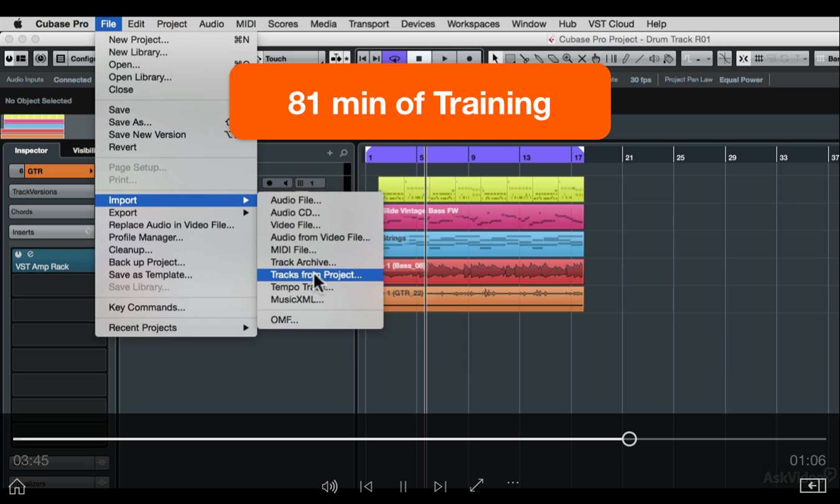The width and height of the screenshot is (840, 504).
Task: Select the Mute X tool
Action: tap(582, 58)
